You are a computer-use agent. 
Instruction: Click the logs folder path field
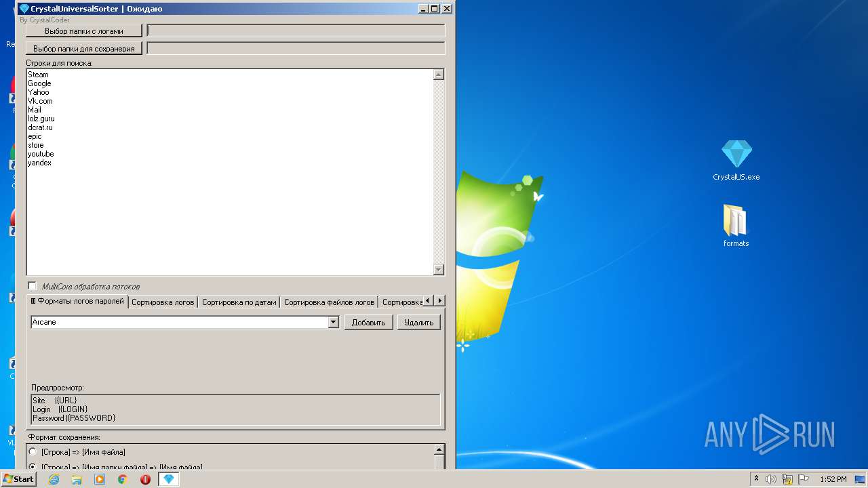pos(296,30)
